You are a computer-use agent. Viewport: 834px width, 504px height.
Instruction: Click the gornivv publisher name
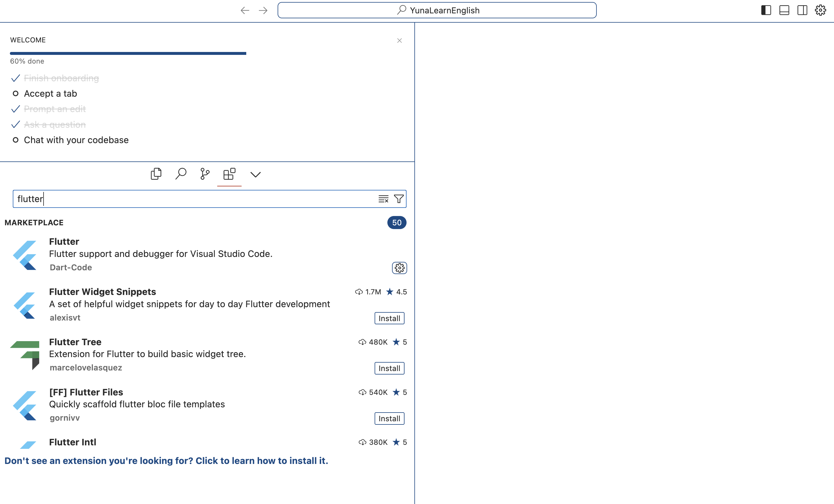point(65,418)
